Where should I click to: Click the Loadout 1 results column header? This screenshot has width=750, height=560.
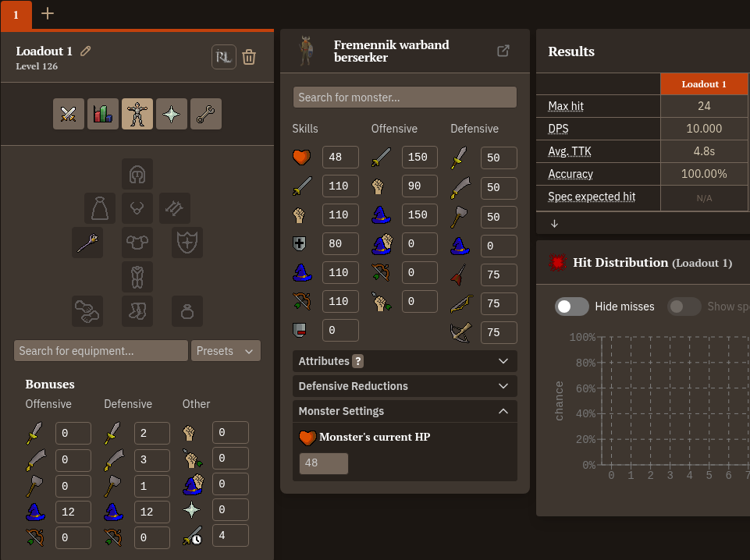(x=704, y=84)
